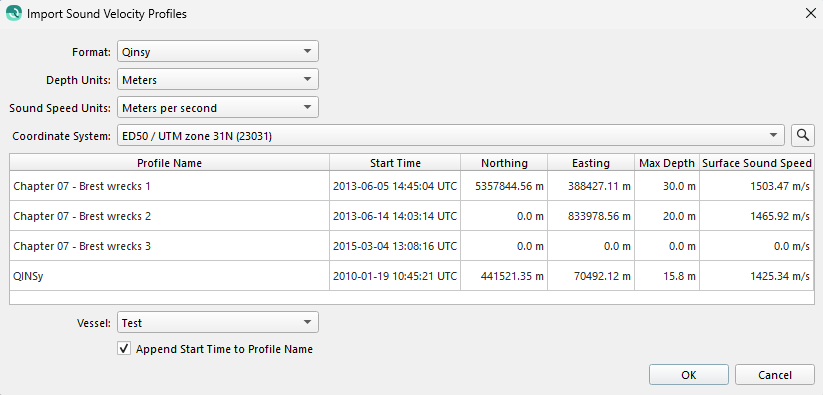Viewport: 823px width, 395px height.
Task: Click the coordinate system search magnifier icon
Action: [x=803, y=135]
